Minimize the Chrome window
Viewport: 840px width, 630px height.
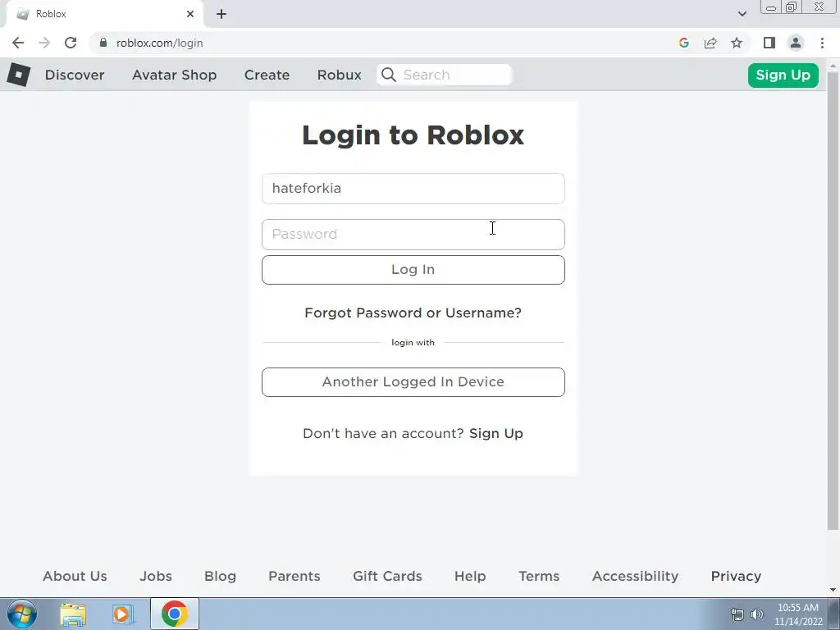[771, 7]
